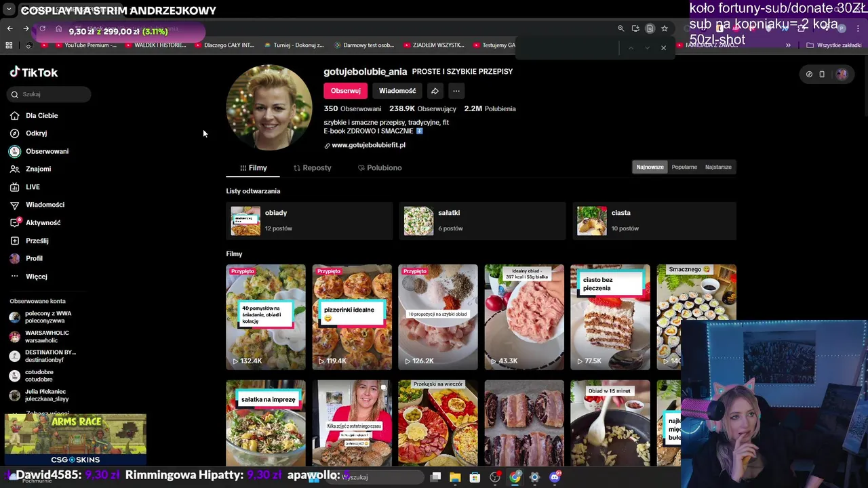The image size is (868, 488).
Task: Play ciasto bez pieczenia video
Action: point(610,317)
